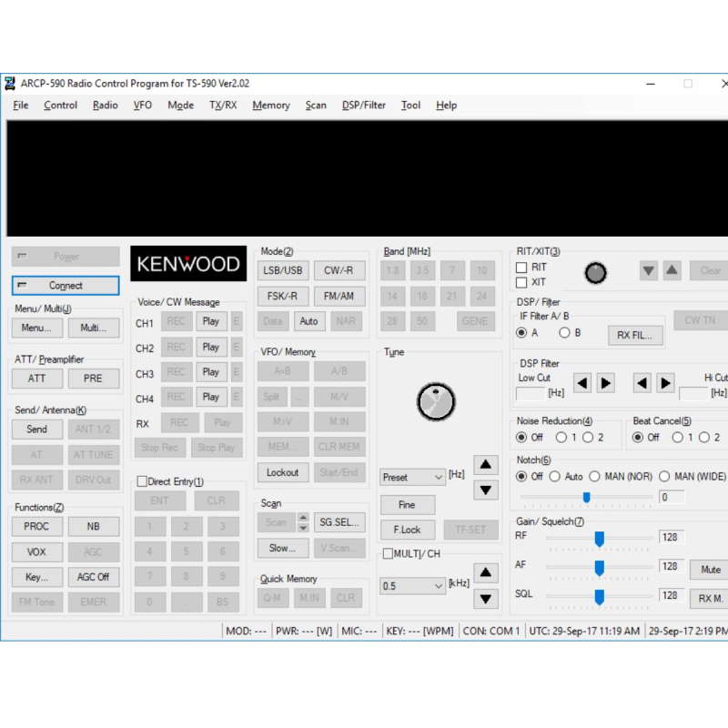The width and height of the screenshot is (728, 728).
Task: Open the File menu
Action: click(20, 106)
